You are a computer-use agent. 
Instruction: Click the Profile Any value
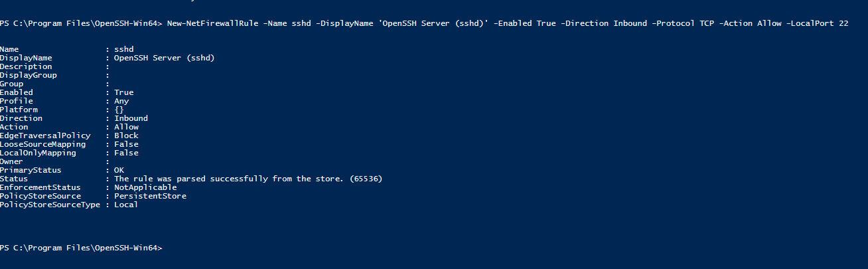[x=121, y=101]
